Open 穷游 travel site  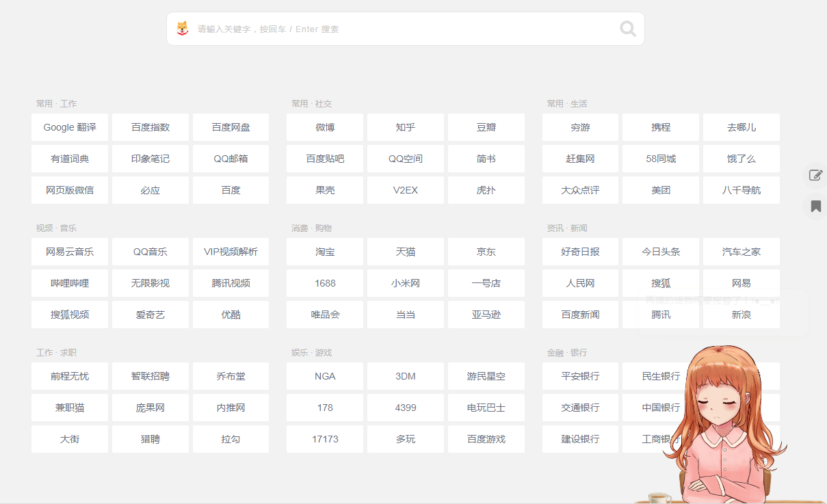coord(580,127)
